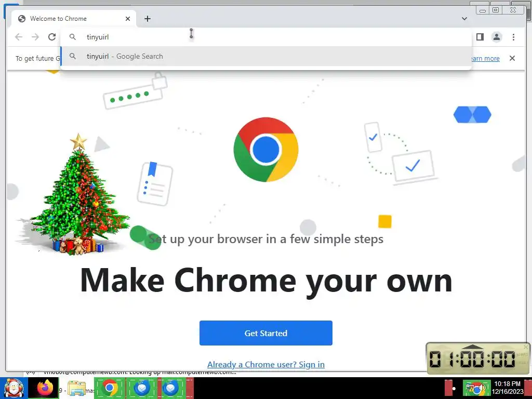Close the Welcome to Chrome tab
Viewport: 532px width, 399px height.
click(128, 19)
